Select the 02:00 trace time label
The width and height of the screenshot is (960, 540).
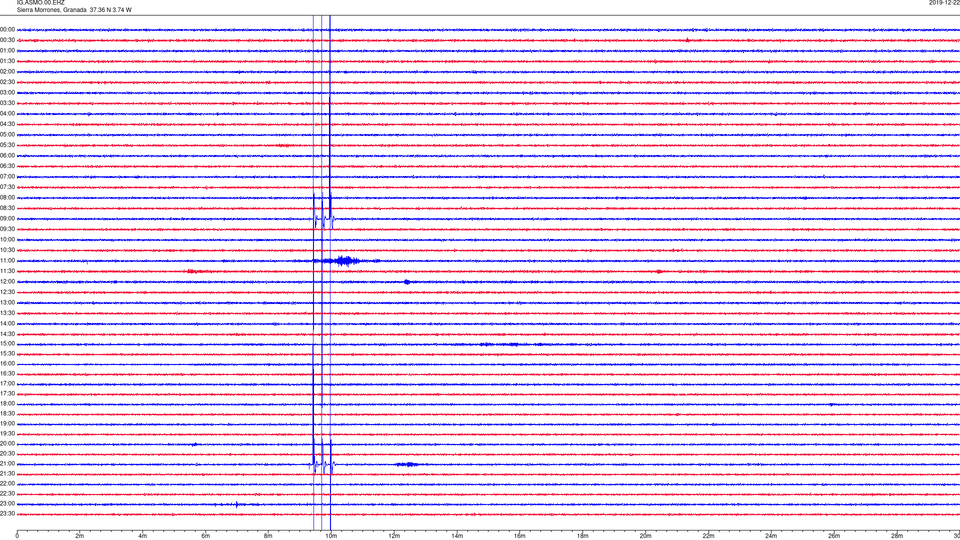coord(7,72)
